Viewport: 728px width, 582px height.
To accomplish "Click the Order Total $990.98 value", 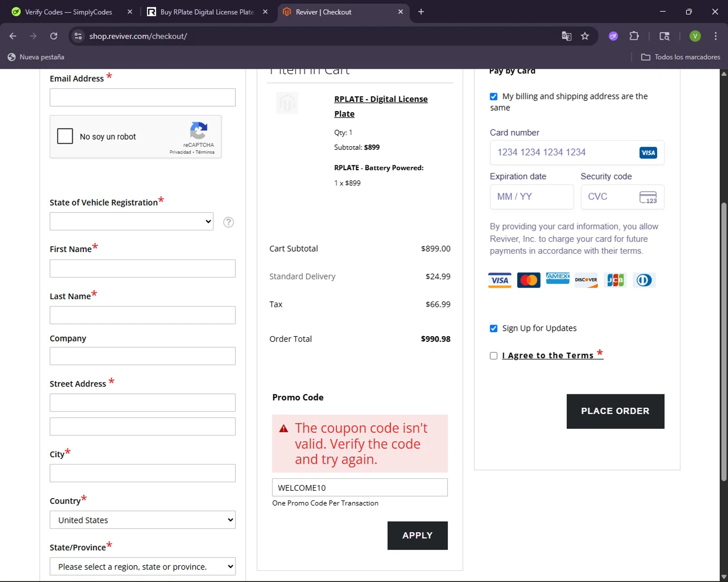I will [x=436, y=339].
